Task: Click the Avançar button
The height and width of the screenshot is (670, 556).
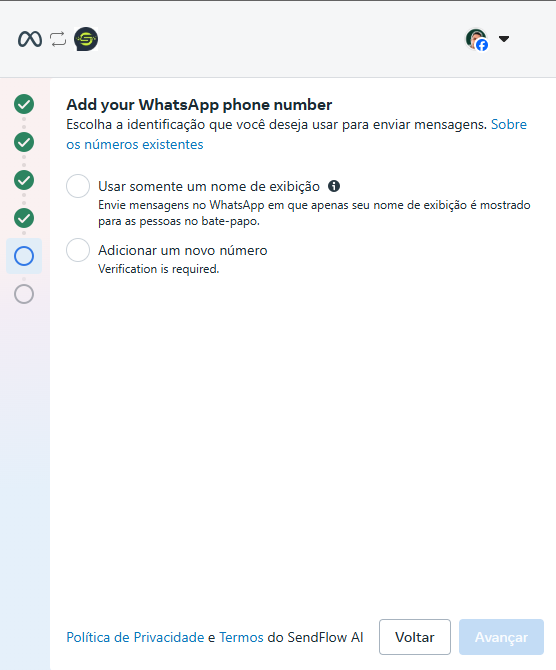Action: click(x=501, y=637)
